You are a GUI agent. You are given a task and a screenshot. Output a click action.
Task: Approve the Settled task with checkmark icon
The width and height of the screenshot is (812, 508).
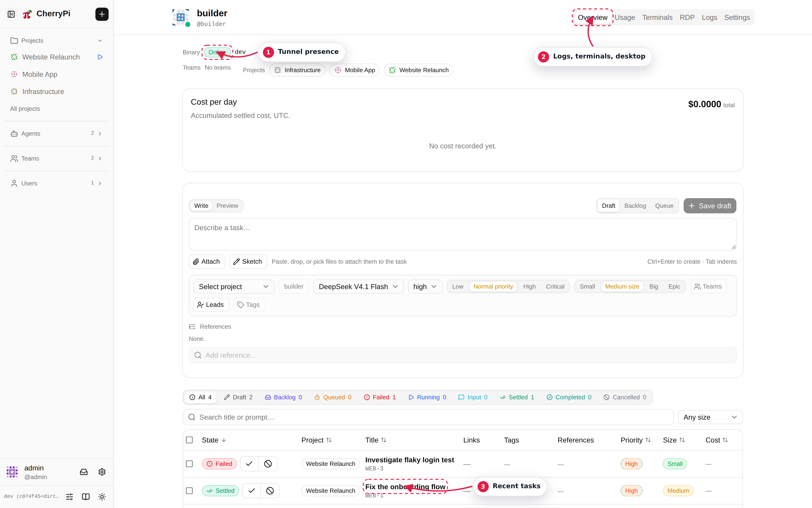[251, 490]
